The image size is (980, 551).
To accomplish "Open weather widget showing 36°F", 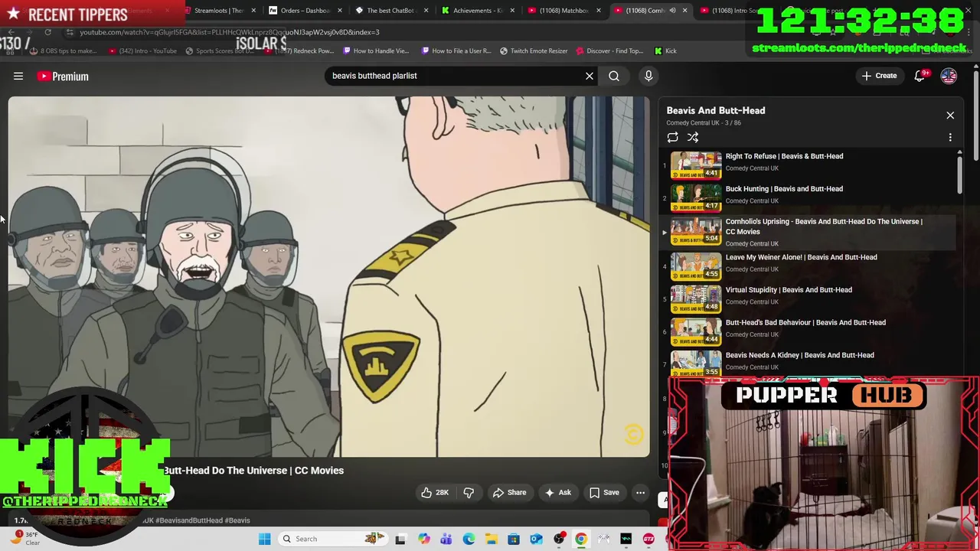I will (x=24, y=539).
